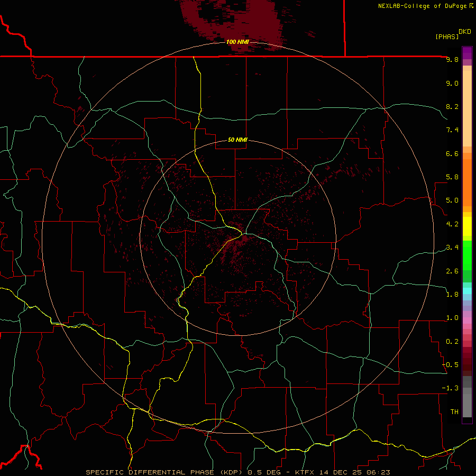This screenshot has width=476, height=476.
Task: Pick the pink color bar segment
Action: [467, 321]
